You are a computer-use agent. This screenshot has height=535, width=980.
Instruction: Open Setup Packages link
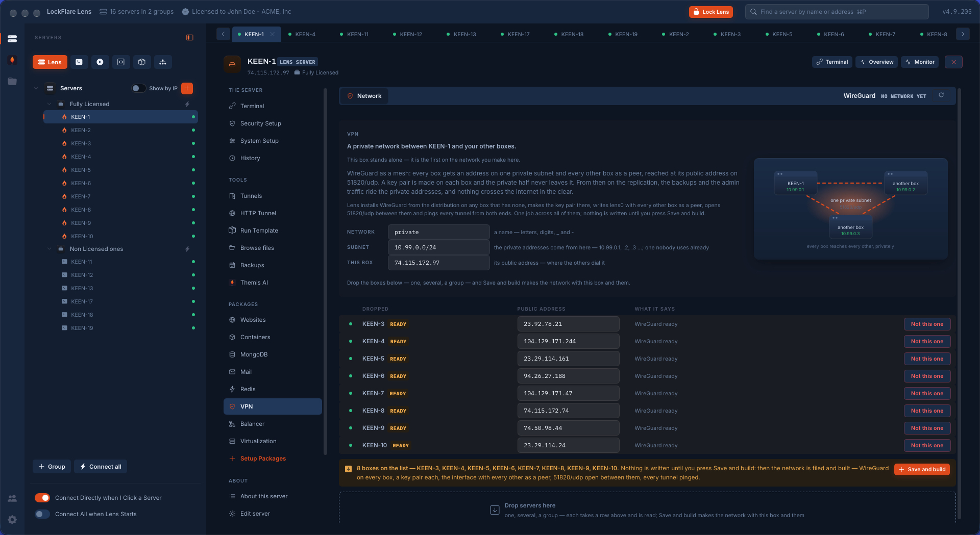263,458
